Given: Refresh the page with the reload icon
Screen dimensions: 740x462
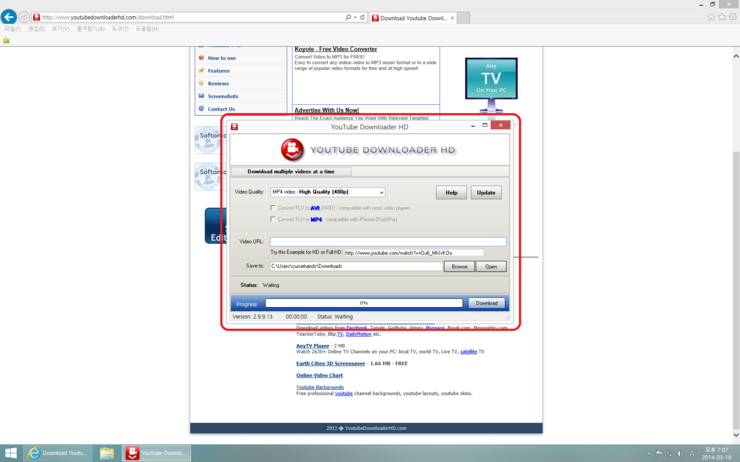Looking at the screenshot, I should (x=362, y=17).
